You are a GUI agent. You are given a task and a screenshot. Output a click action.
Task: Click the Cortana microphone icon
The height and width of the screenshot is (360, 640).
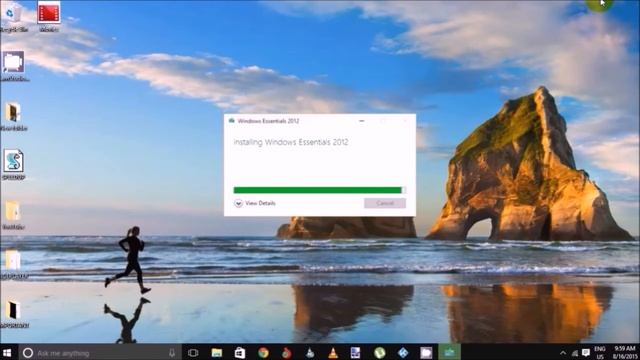(x=172, y=353)
